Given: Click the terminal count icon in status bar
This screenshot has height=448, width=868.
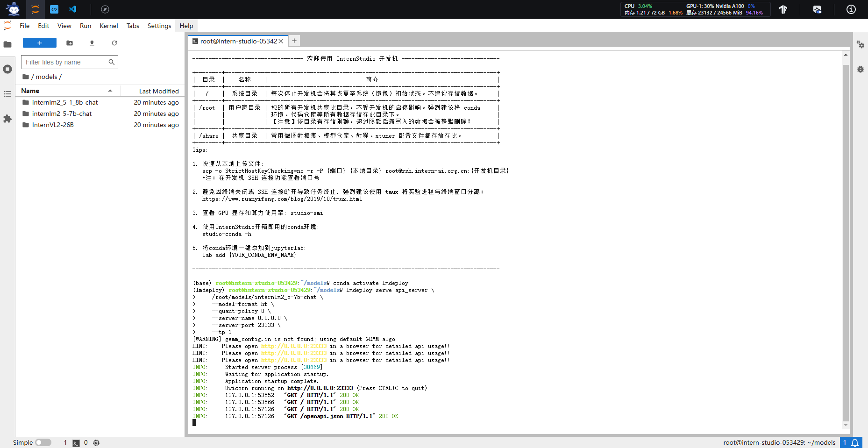Looking at the screenshot, I should tap(76, 443).
